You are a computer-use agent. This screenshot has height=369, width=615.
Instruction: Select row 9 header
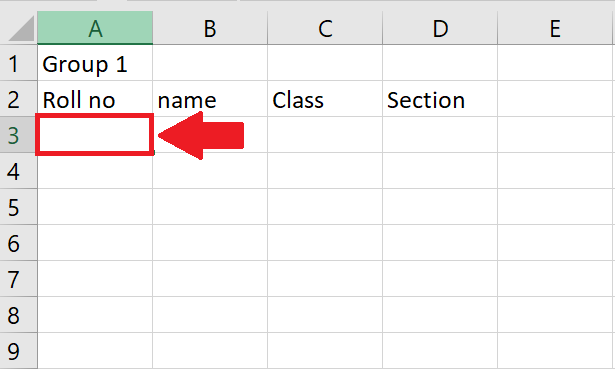(18, 351)
